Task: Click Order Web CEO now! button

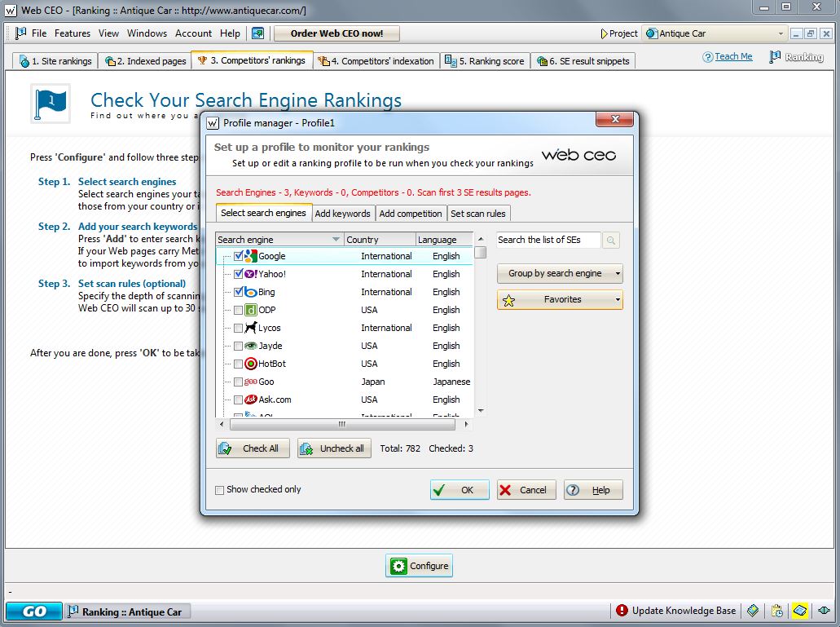Action: point(336,33)
